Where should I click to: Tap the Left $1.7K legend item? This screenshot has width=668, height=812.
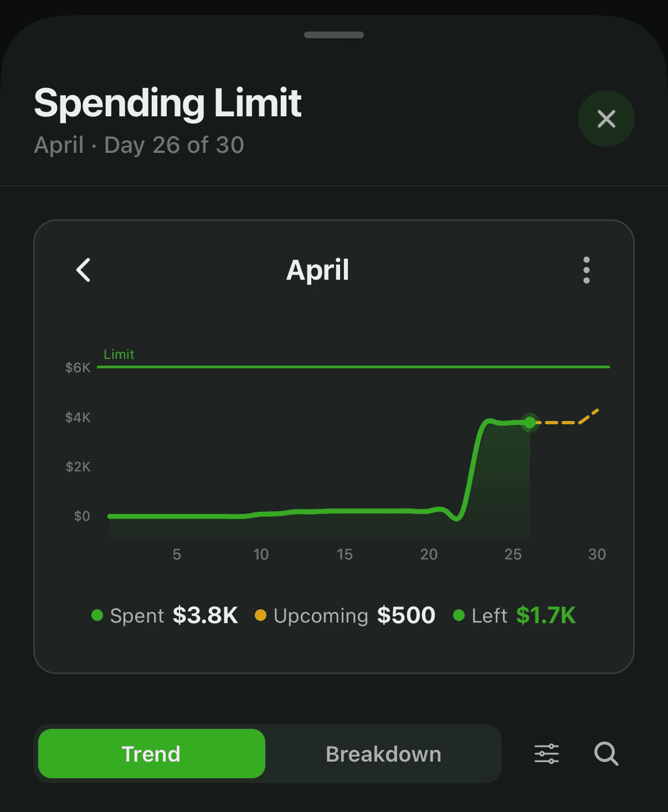[515, 615]
